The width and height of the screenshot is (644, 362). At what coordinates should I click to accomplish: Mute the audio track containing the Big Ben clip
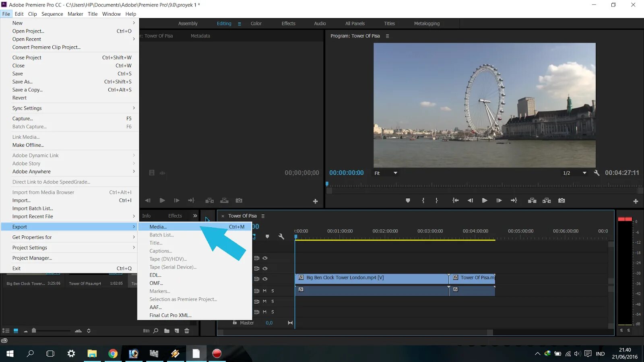[264, 291]
